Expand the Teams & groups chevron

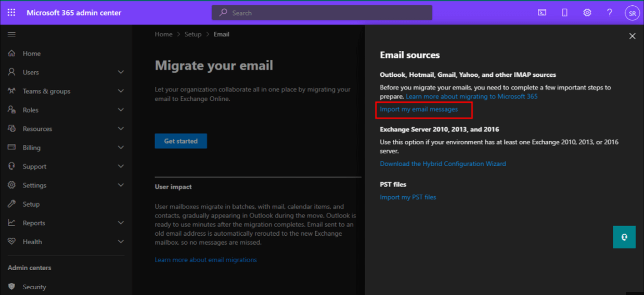tap(121, 91)
